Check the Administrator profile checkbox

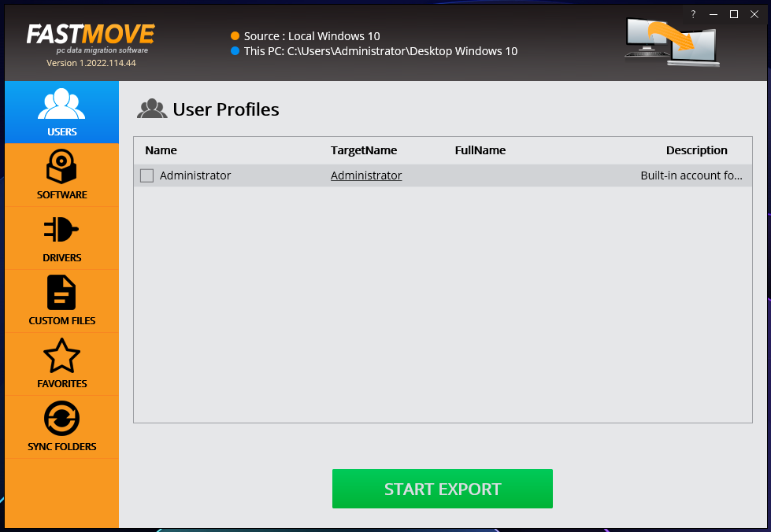click(x=146, y=175)
